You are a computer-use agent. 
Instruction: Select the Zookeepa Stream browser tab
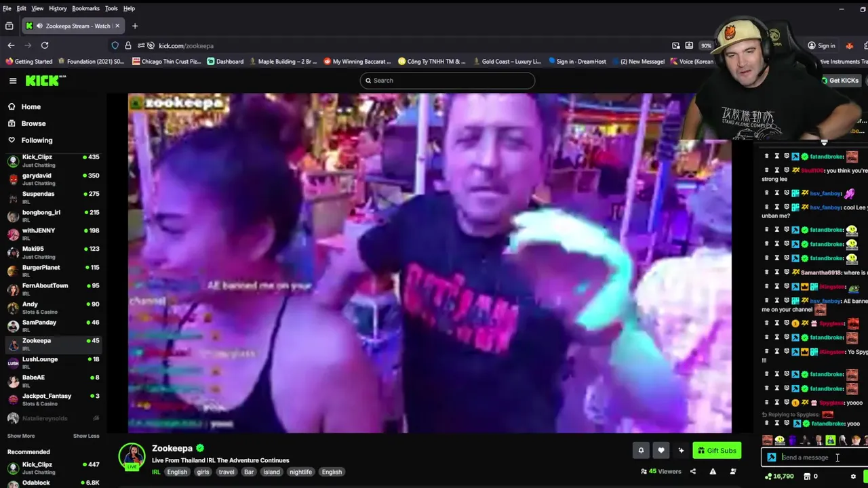73,26
